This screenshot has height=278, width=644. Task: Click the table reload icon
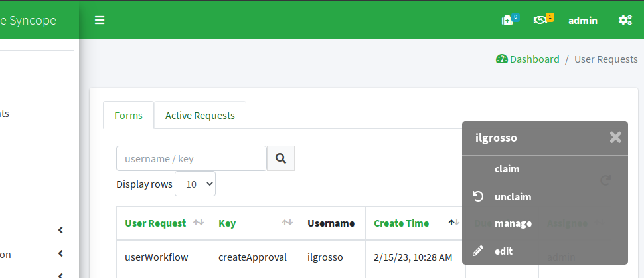(x=605, y=180)
